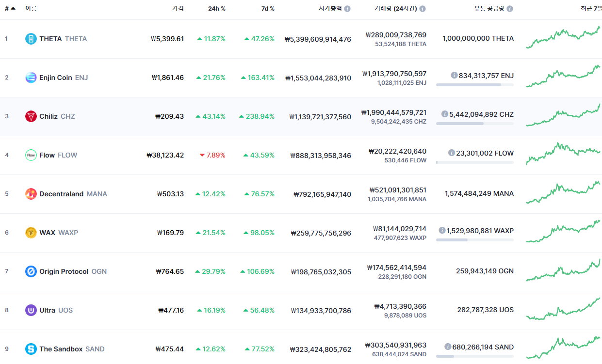This screenshot has height=364, width=602.
Task: Click THETA price ₩5,399.61
Action: pyautogui.click(x=167, y=39)
